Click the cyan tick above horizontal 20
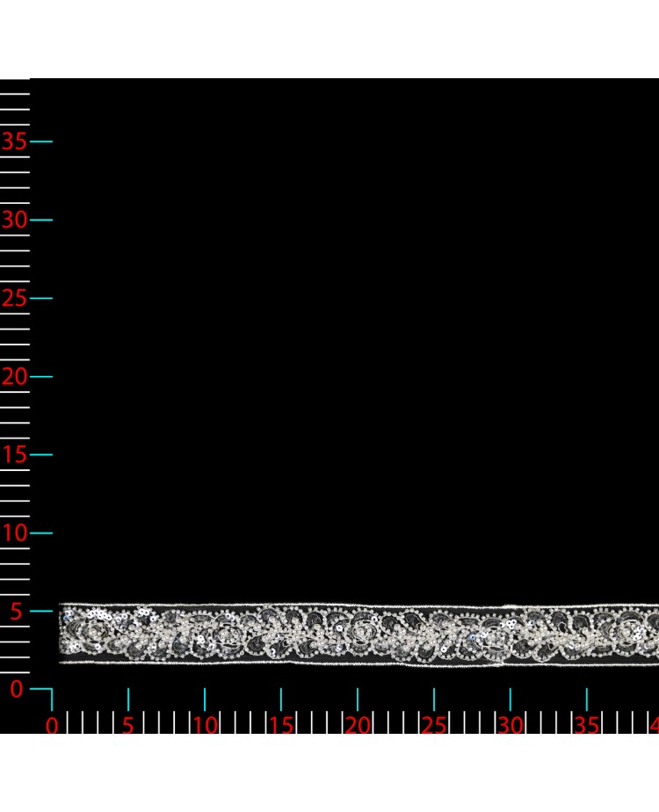Viewport: 659px width, 812px height. tap(358, 700)
